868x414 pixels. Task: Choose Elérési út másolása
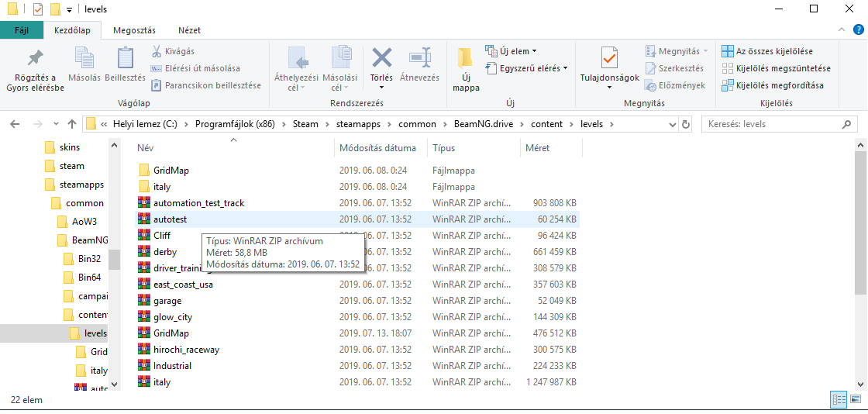[x=195, y=69]
